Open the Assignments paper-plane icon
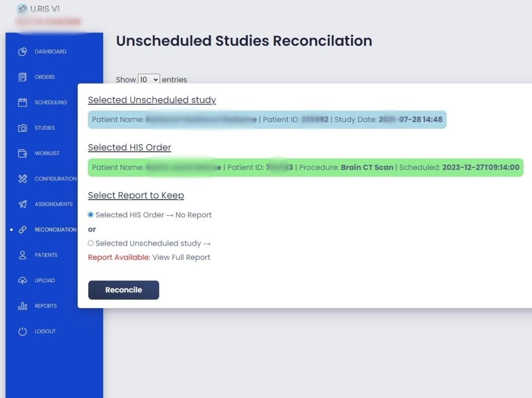532x398 pixels. pos(22,204)
